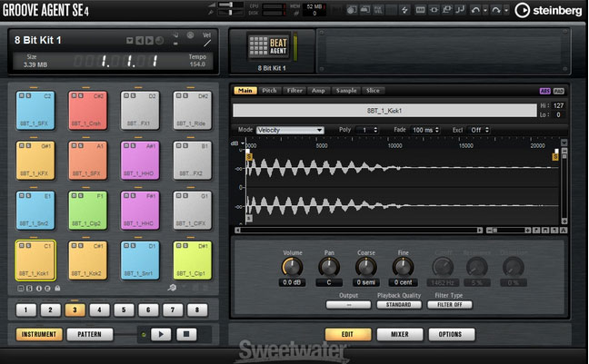
Task: Click the Fine tuning knob
Action: [x=403, y=267]
